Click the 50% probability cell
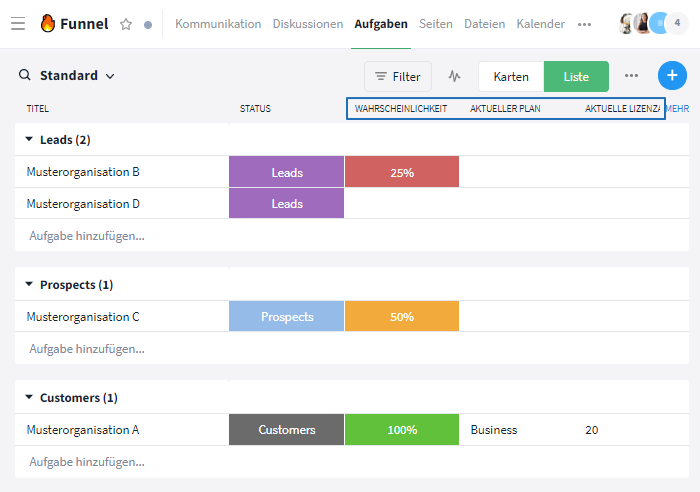 point(402,316)
